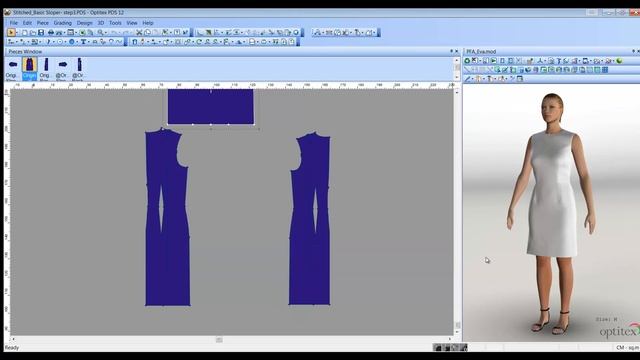Screen dimensions: 640x360
Task: Open dropdown arrow next to Zoom tool
Action: tap(106, 32)
